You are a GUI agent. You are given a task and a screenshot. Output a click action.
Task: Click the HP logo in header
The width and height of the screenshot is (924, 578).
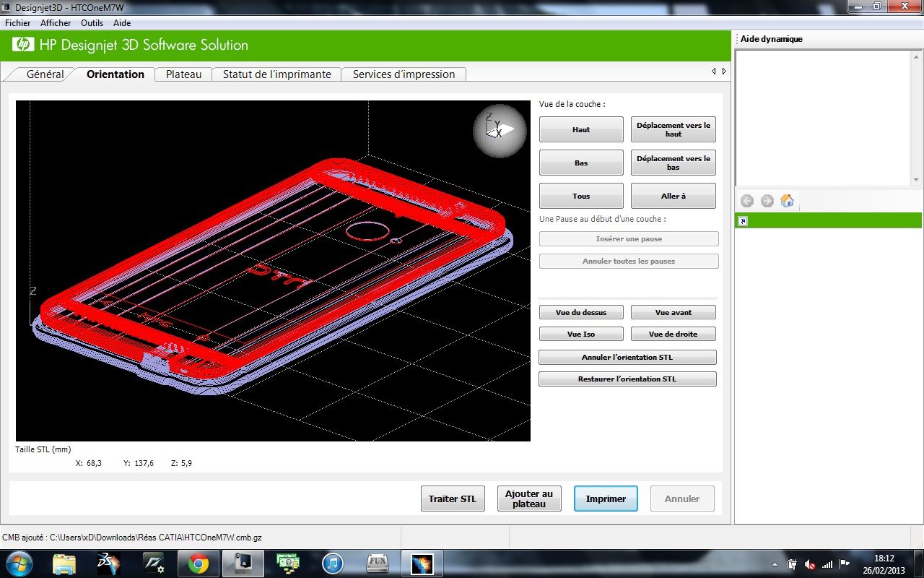[x=23, y=45]
